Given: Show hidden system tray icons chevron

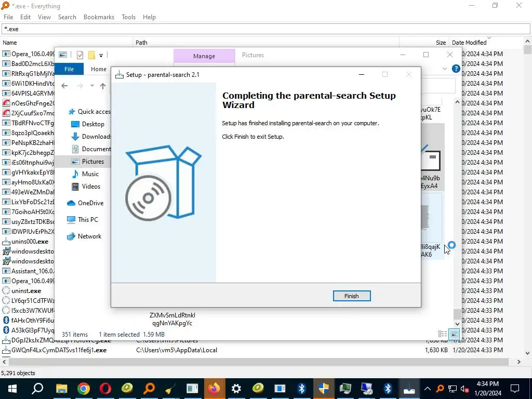Looking at the screenshot, I should point(428,389).
